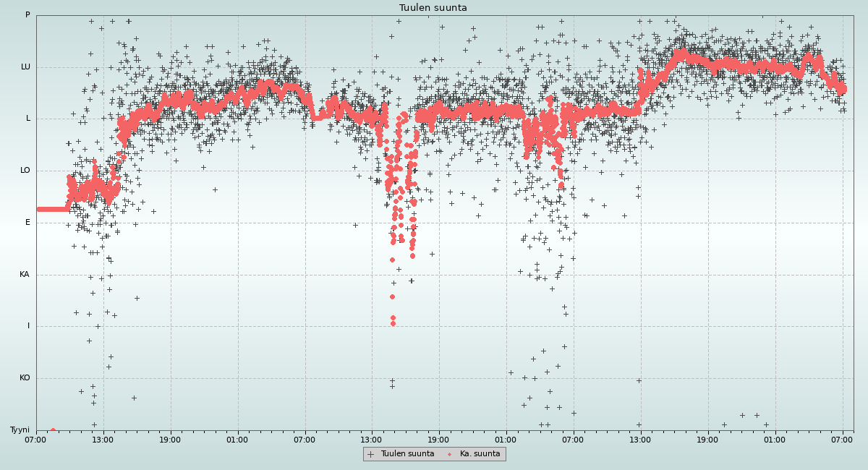Click the plus marker icon in the legend

[x=371, y=454]
